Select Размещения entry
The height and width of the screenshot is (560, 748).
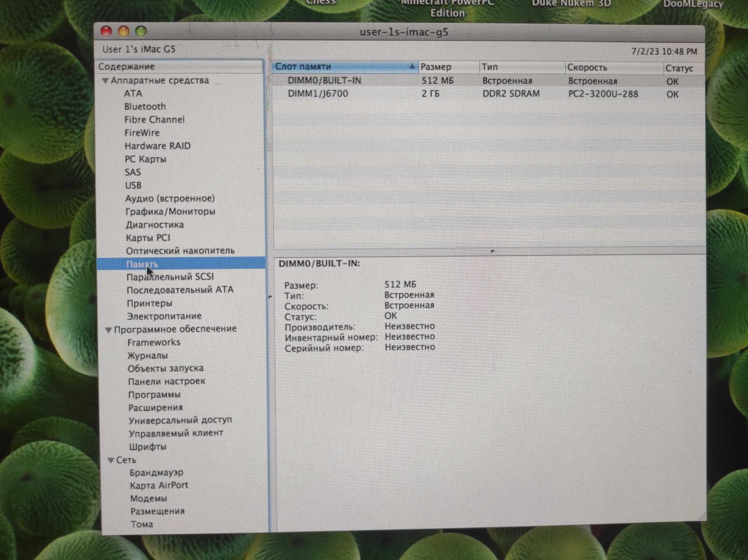tap(157, 511)
